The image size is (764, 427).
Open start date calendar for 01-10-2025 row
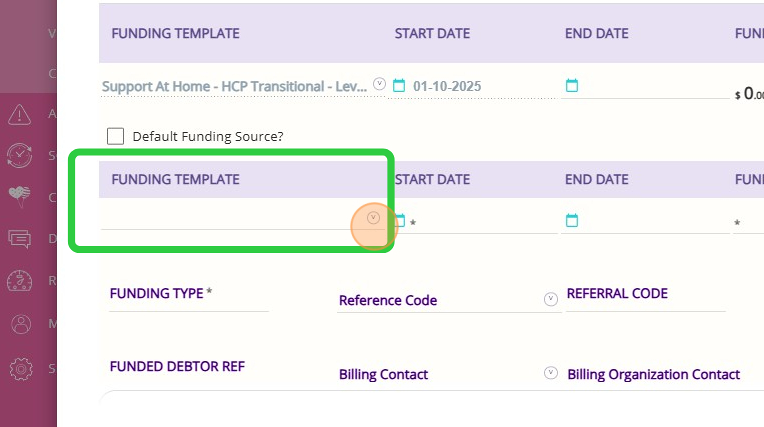(399, 86)
